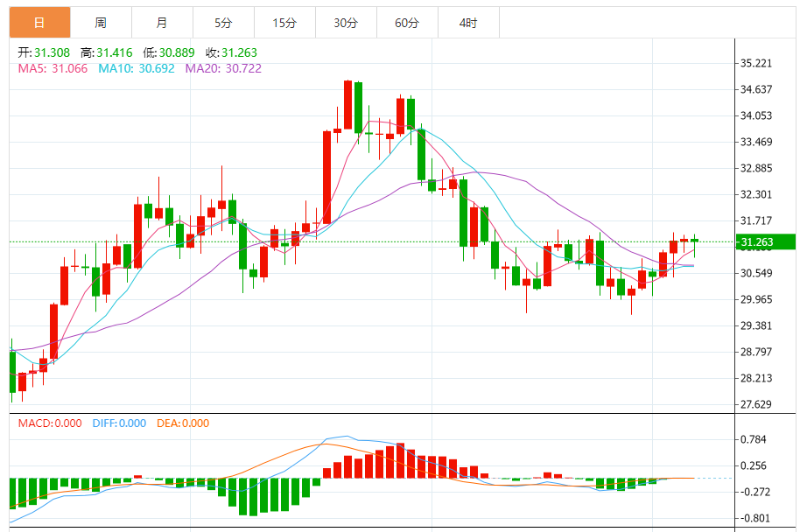Click the 32.301 price axis label
The height and width of the screenshot is (532, 800).
[756, 194]
